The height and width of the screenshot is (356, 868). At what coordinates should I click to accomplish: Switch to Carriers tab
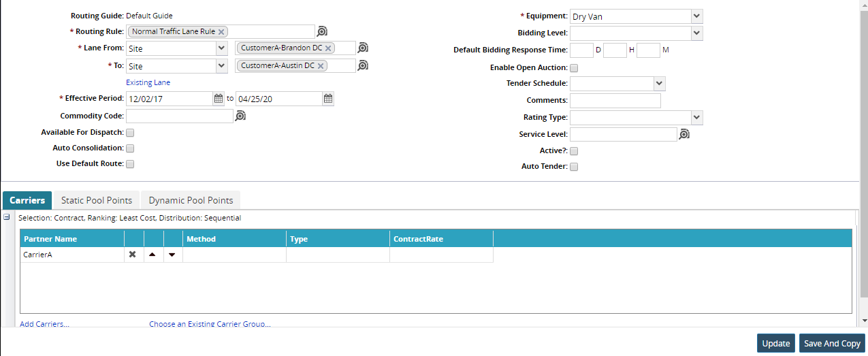[27, 200]
